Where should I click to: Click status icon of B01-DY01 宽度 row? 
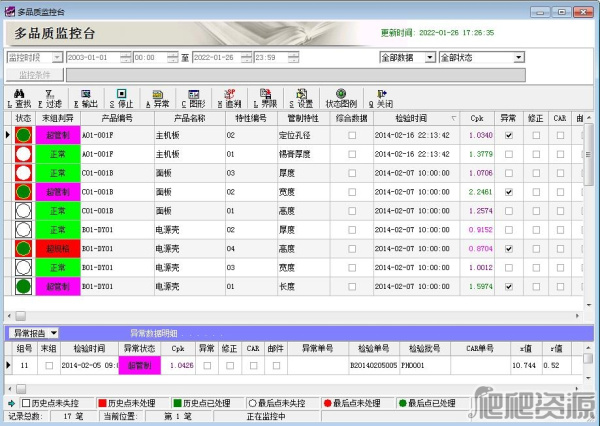click(x=23, y=268)
